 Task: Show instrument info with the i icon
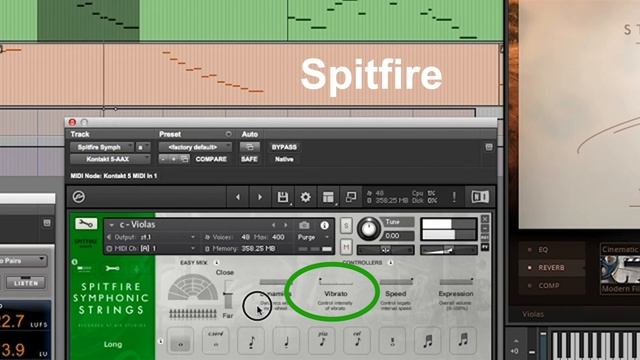tap(324, 225)
